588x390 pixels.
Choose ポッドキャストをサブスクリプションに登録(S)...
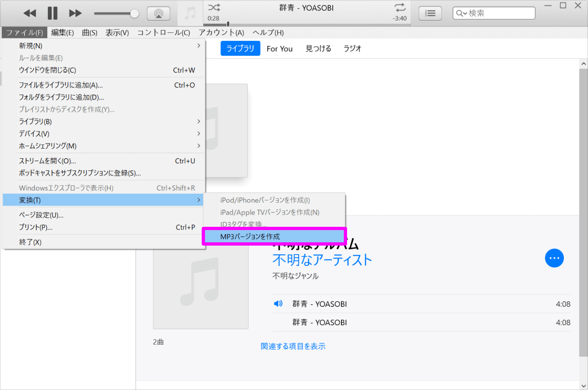click(x=103, y=173)
